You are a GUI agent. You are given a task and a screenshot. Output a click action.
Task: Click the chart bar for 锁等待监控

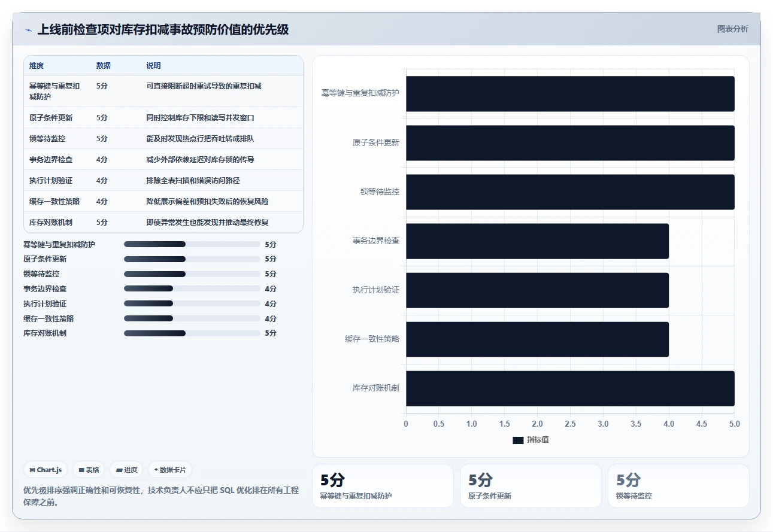pos(570,191)
